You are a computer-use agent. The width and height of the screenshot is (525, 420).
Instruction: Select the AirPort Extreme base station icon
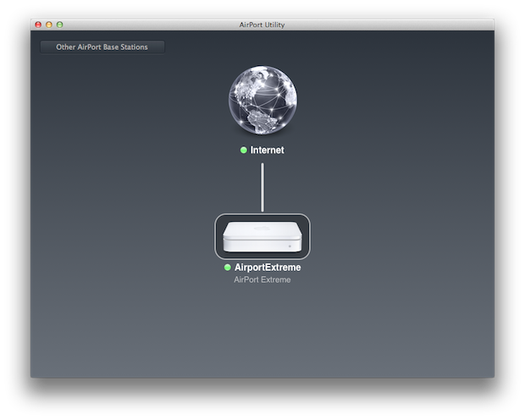click(262, 236)
